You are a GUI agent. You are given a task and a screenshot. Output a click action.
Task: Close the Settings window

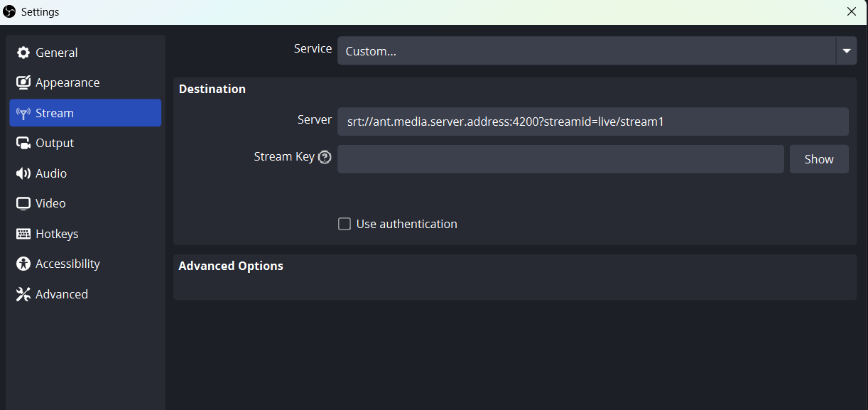coord(852,11)
